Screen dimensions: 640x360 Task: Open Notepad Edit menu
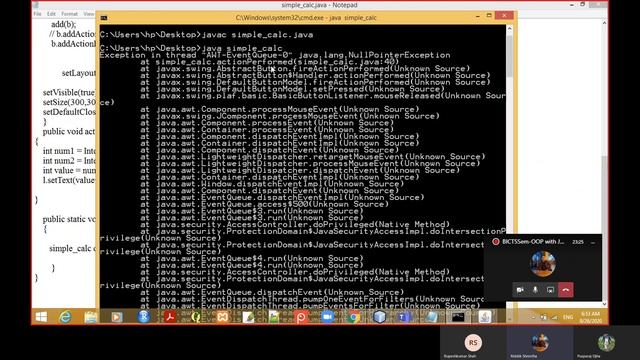(51, 14)
